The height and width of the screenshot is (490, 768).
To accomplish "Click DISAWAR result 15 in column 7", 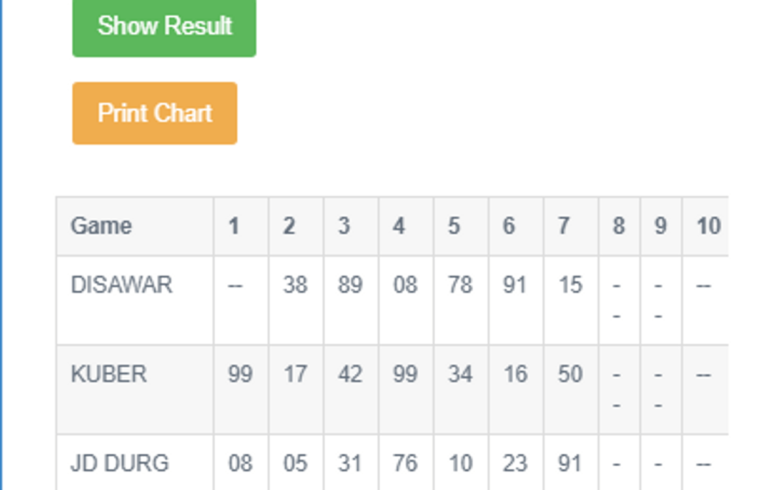I will [x=570, y=285].
